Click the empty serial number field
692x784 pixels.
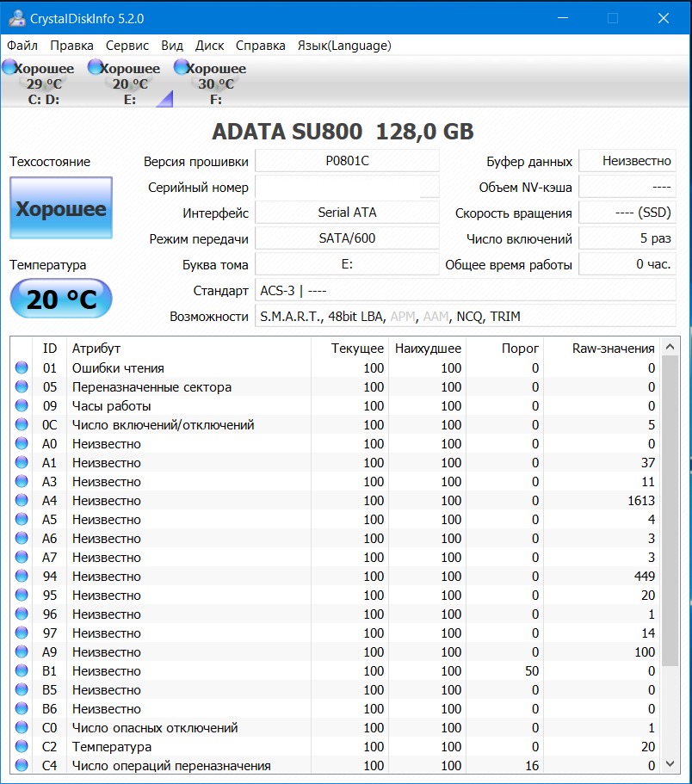point(347,187)
